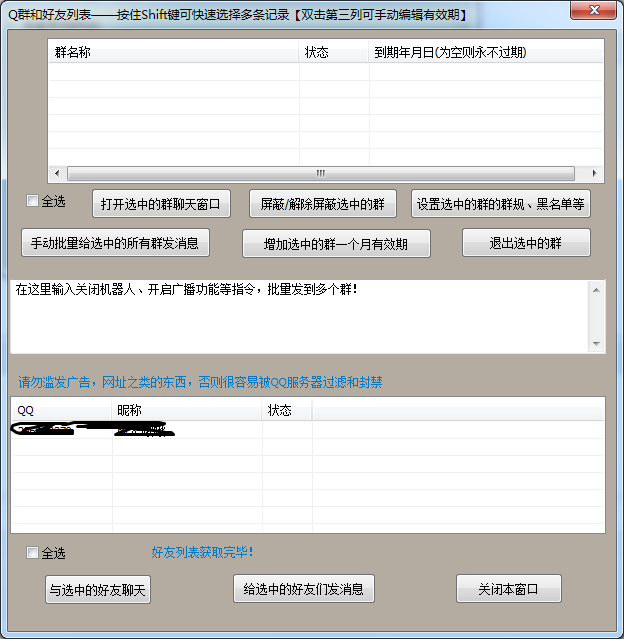Click right arrow of group list scrollbar
This screenshot has height=639, width=624.
(594, 173)
